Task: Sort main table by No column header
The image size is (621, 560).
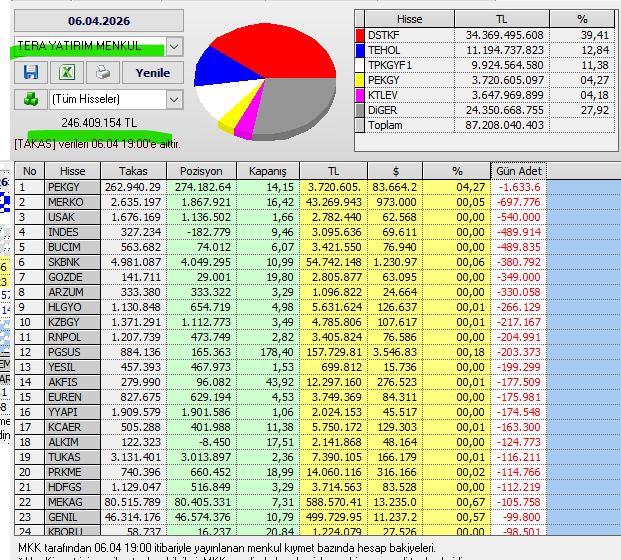Action: pos(30,171)
